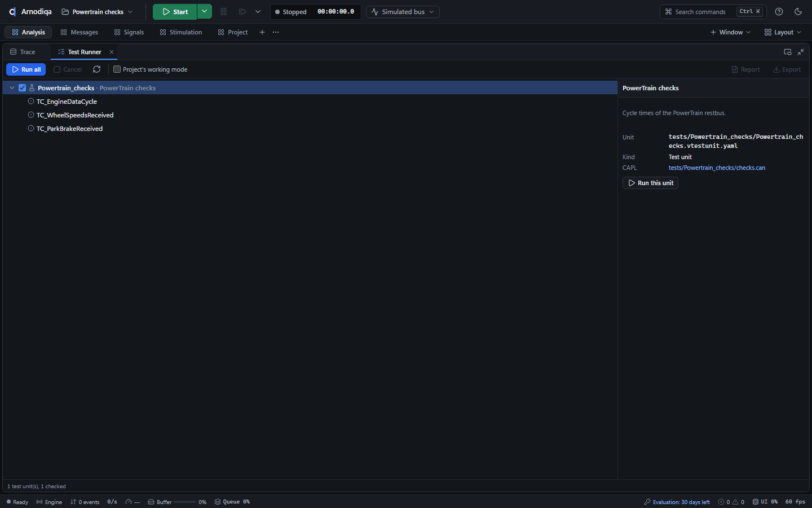
Task: Switch theme using the moon icon
Action: [798, 12]
